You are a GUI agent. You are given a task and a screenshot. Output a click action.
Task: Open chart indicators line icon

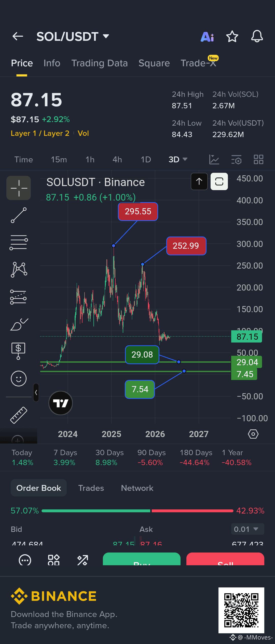pos(214,160)
